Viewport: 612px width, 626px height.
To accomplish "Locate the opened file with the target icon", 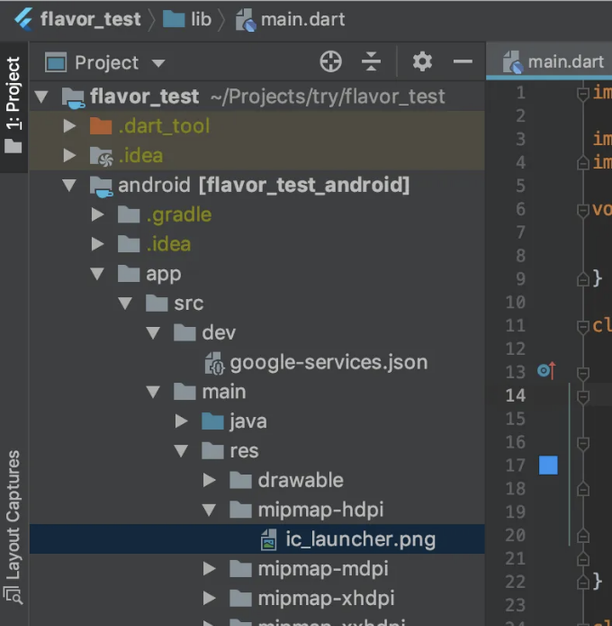I will pos(331,61).
